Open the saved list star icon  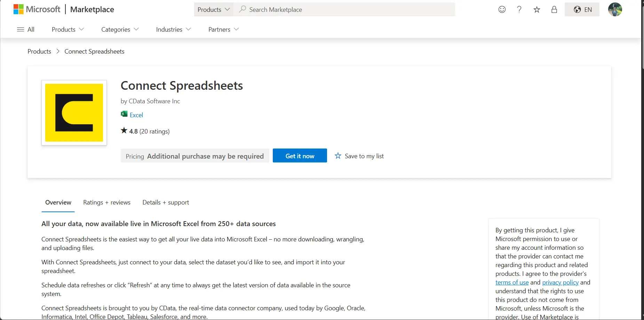536,9
